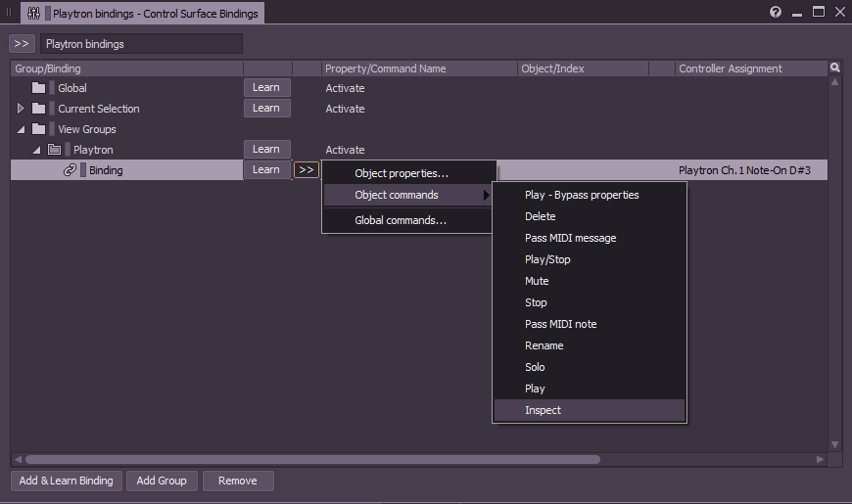Click the Playtron bindings window tab
The image size is (852, 504).
[143, 13]
